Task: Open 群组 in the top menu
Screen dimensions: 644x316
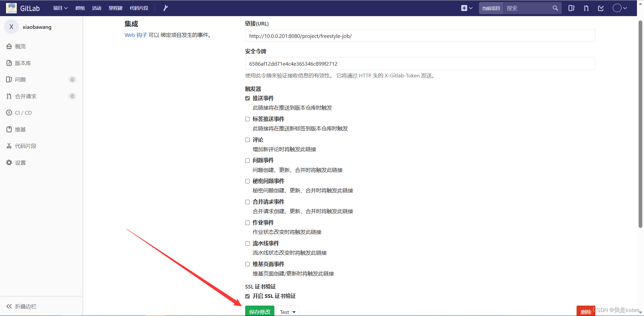Action: click(x=80, y=8)
